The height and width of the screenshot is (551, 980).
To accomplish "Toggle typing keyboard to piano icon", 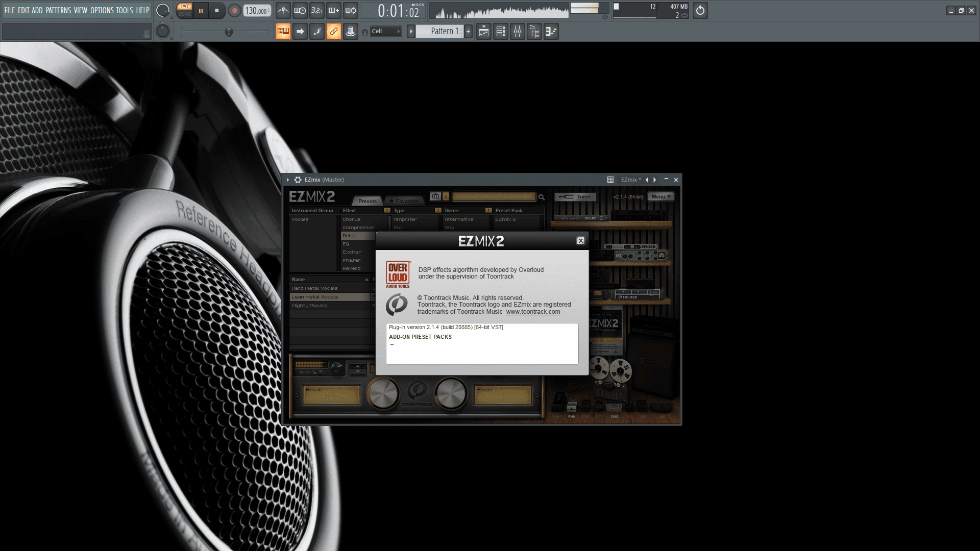I will click(x=283, y=32).
